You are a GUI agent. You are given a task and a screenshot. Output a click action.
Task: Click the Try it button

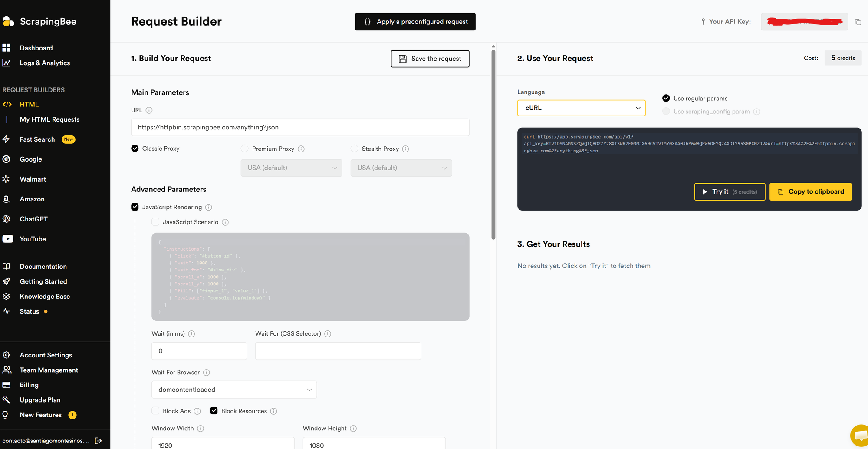pyautogui.click(x=729, y=192)
